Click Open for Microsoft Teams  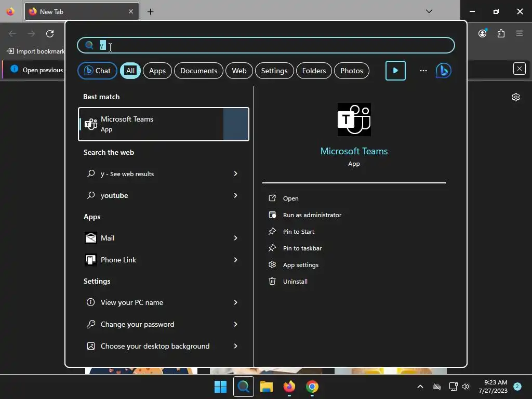[x=291, y=198]
